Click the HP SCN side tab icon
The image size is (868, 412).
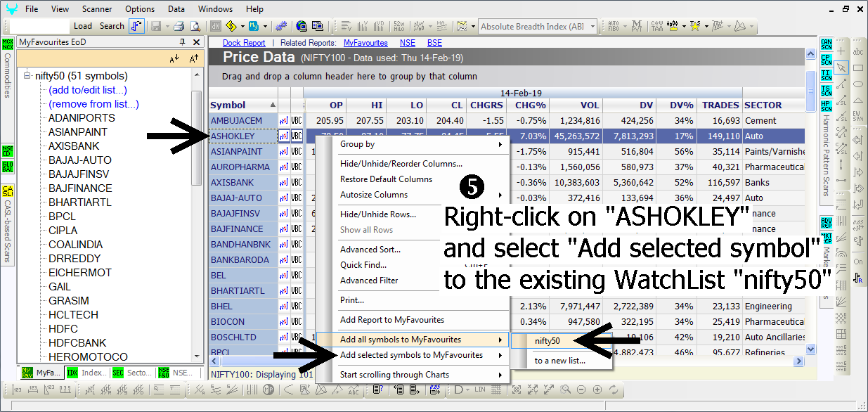coord(826,106)
